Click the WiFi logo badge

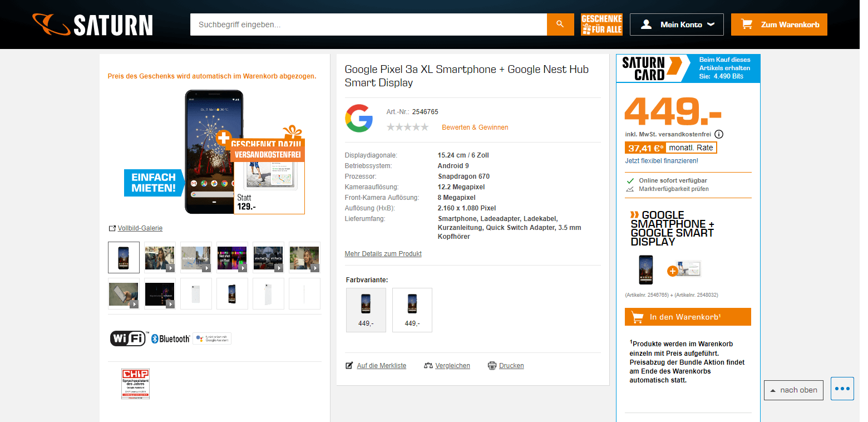[129, 338]
